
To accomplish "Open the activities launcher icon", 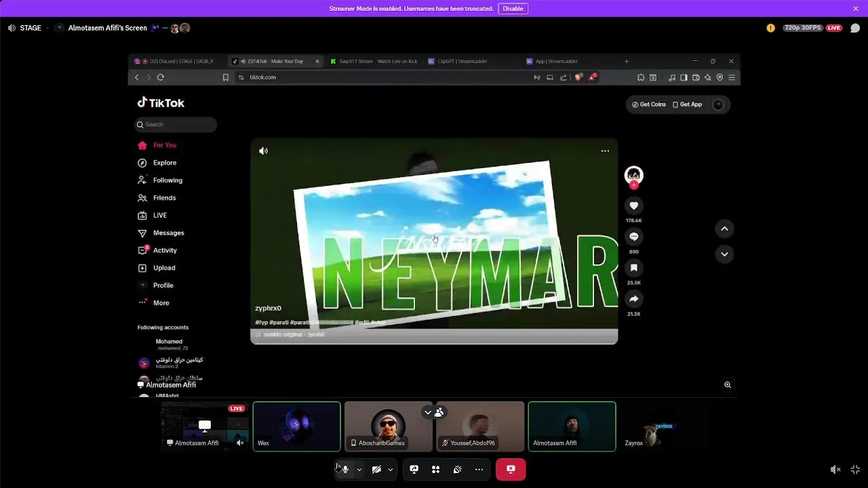I will coord(435,469).
